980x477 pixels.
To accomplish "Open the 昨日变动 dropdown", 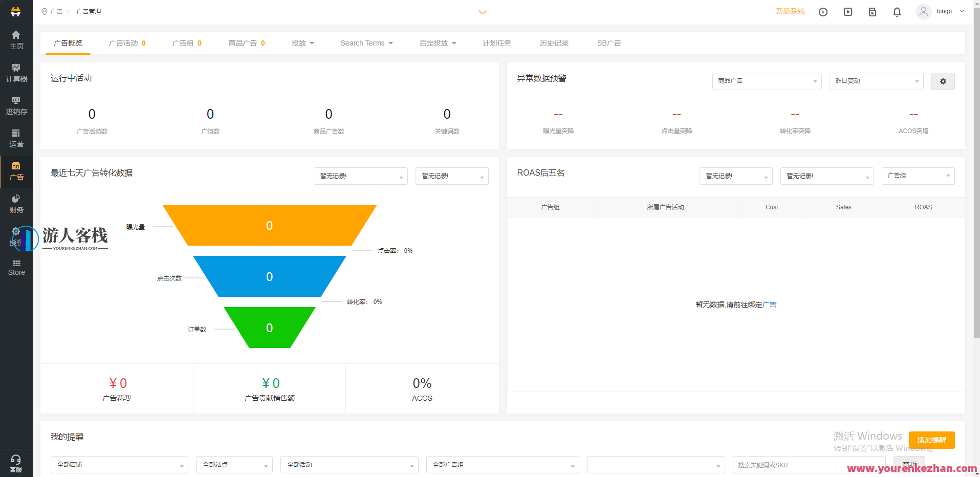I will point(876,81).
